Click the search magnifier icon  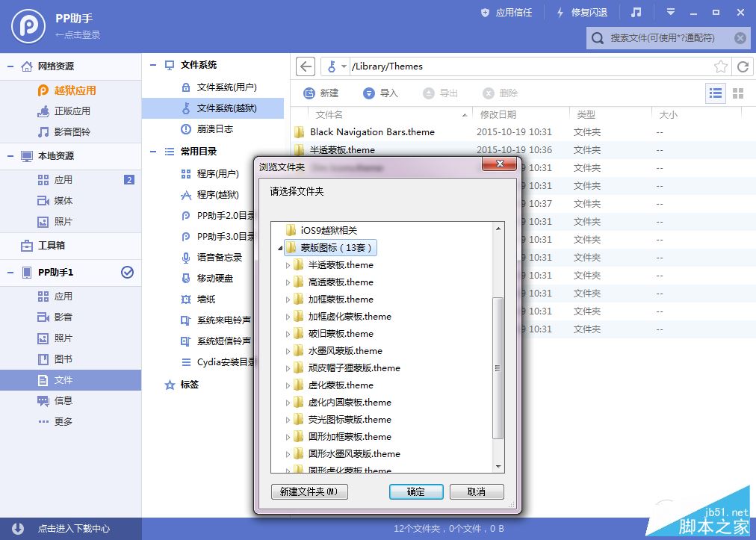(598, 38)
